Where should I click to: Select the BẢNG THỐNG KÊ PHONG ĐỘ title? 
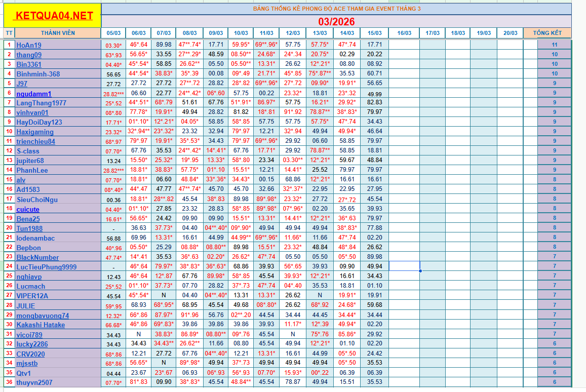coord(336,9)
